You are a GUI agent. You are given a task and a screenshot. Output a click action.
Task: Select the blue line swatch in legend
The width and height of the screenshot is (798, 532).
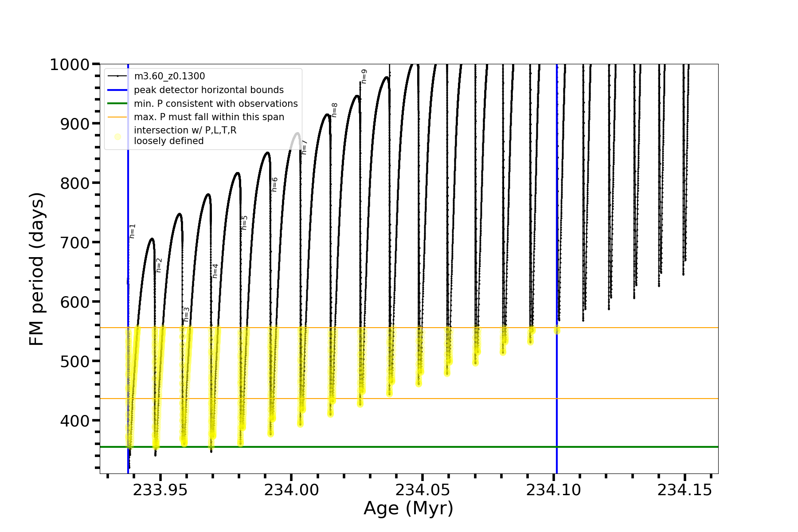tap(117, 90)
